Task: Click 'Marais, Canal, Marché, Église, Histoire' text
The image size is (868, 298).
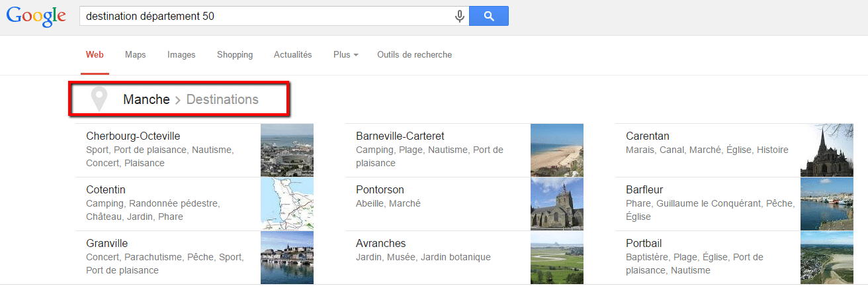Action: (707, 150)
